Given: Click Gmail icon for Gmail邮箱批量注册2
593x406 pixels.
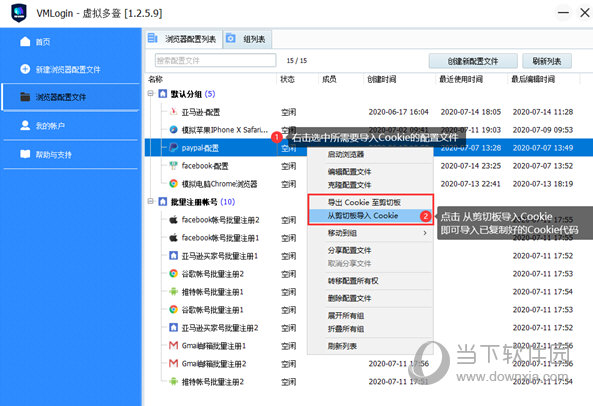Looking at the screenshot, I should click(x=173, y=363).
